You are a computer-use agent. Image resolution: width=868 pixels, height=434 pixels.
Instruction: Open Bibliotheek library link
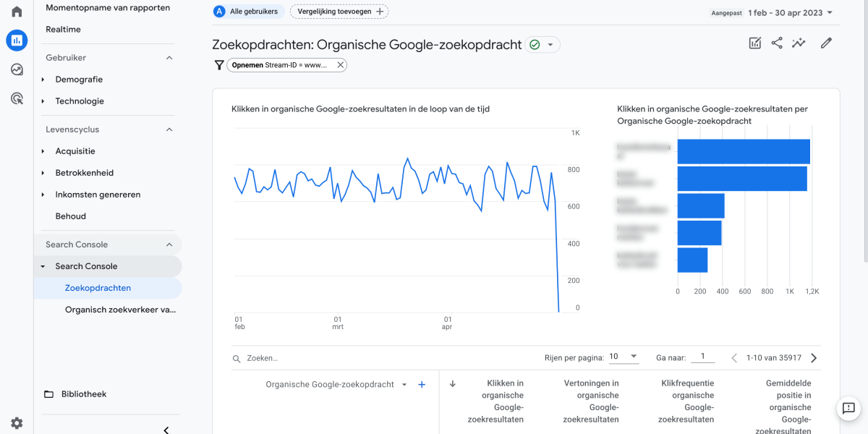pos(84,394)
